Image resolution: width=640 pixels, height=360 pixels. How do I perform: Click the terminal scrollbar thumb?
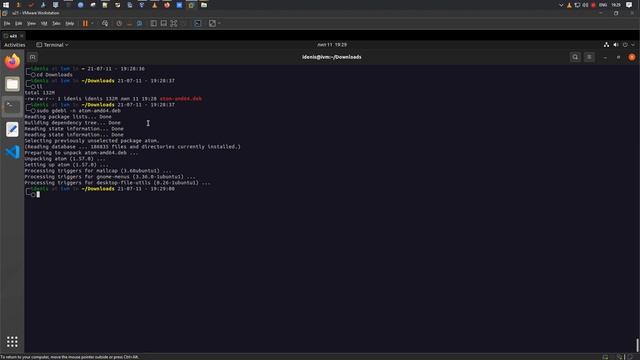point(637,345)
